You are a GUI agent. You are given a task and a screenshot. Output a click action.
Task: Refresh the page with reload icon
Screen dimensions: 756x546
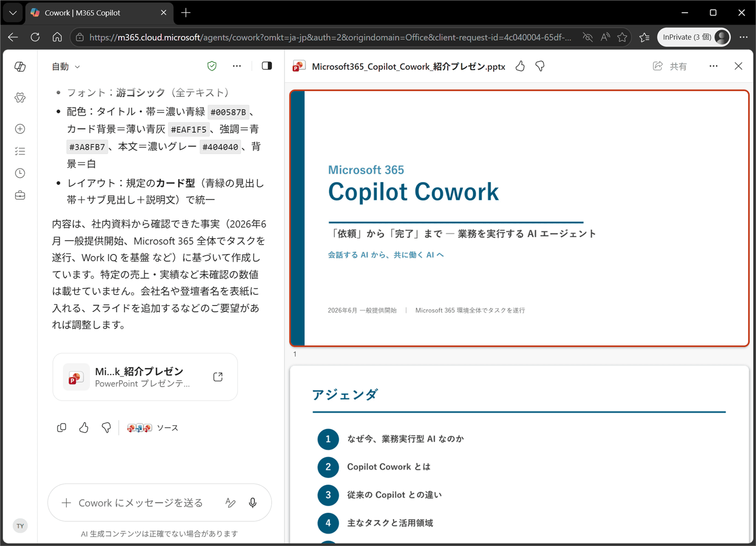(x=35, y=37)
